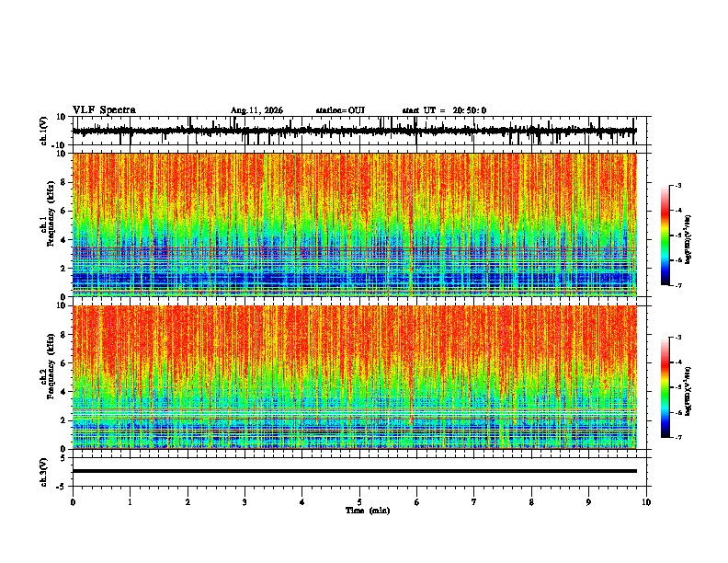
Task: Click the flat black ch.3 trace
Action: click(x=354, y=471)
